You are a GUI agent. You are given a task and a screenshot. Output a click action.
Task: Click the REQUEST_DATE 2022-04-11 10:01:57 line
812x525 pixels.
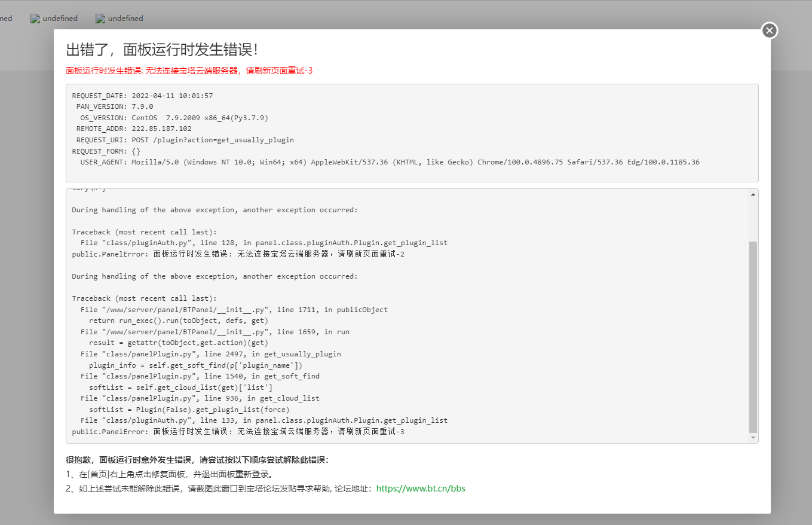click(x=142, y=96)
